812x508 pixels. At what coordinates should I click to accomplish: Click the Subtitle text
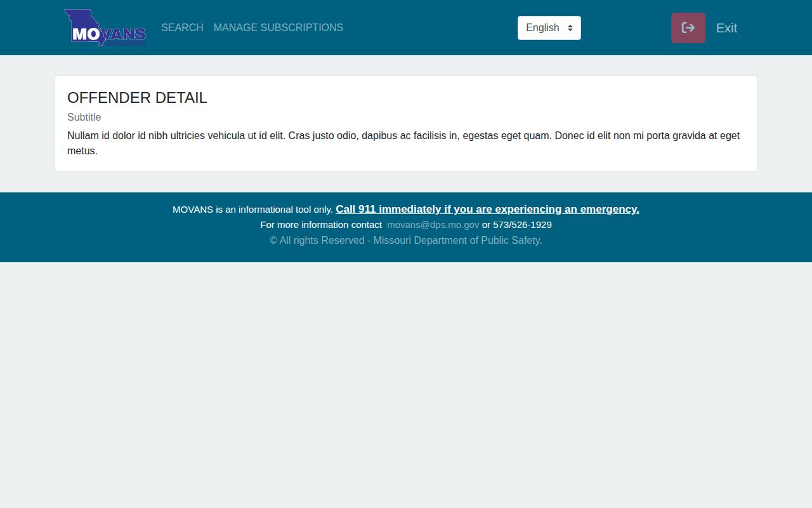click(84, 117)
